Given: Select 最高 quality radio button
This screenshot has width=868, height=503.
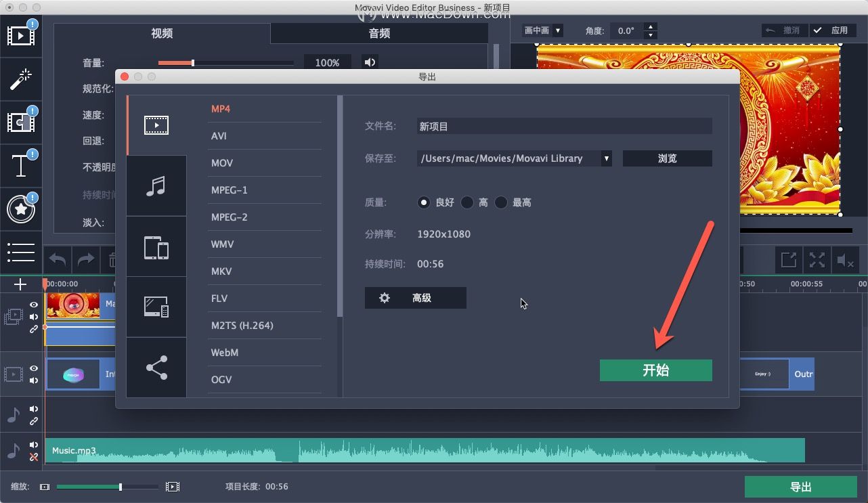Looking at the screenshot, I should click(x=501, y=202).
